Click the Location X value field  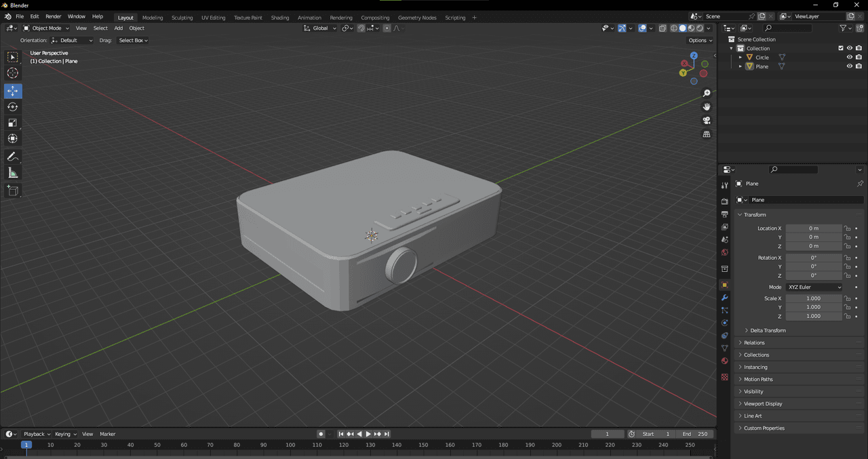click(813, 228)
